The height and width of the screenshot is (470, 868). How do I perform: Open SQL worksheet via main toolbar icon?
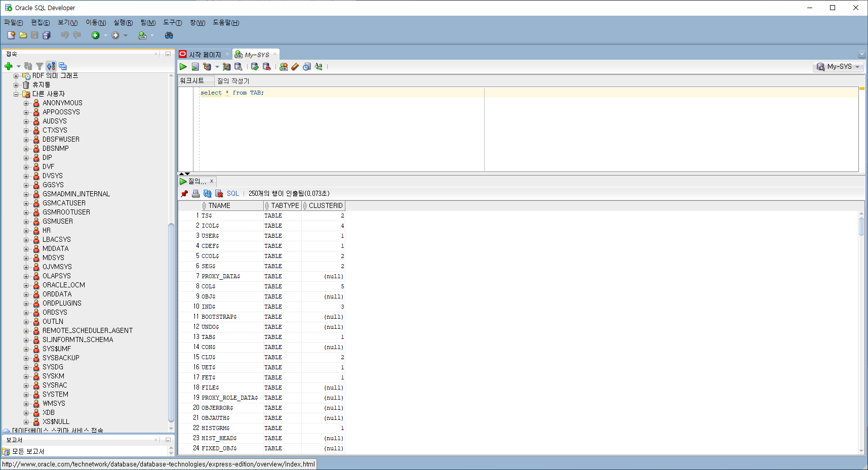click(x=142, y=35)
